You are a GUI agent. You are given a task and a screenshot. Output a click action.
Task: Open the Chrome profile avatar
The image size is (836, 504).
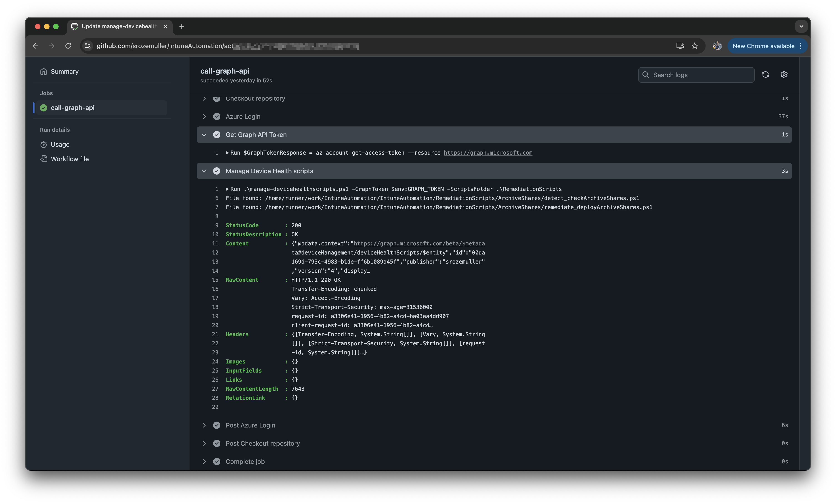coord(717,46)
